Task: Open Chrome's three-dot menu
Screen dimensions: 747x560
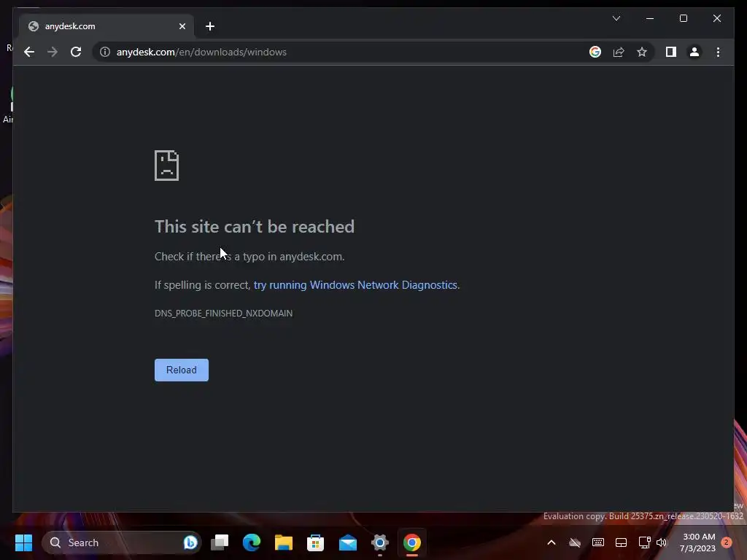Action: 718,52
